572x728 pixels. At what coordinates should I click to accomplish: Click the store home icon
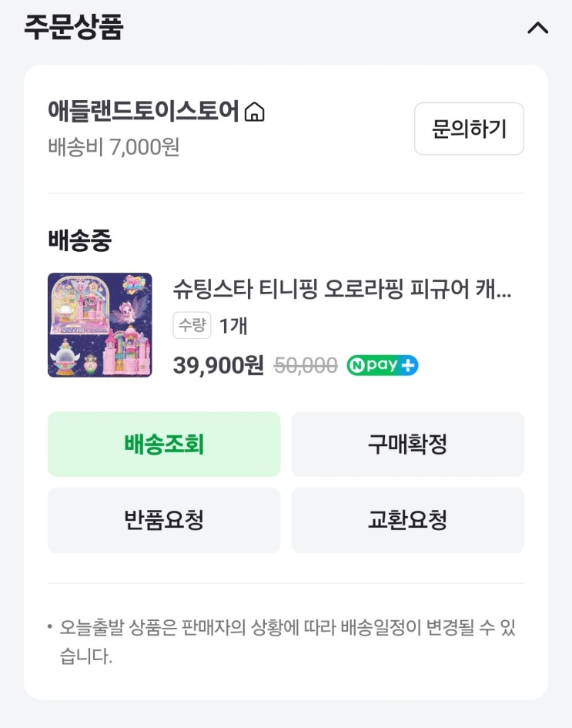point(254,112)
